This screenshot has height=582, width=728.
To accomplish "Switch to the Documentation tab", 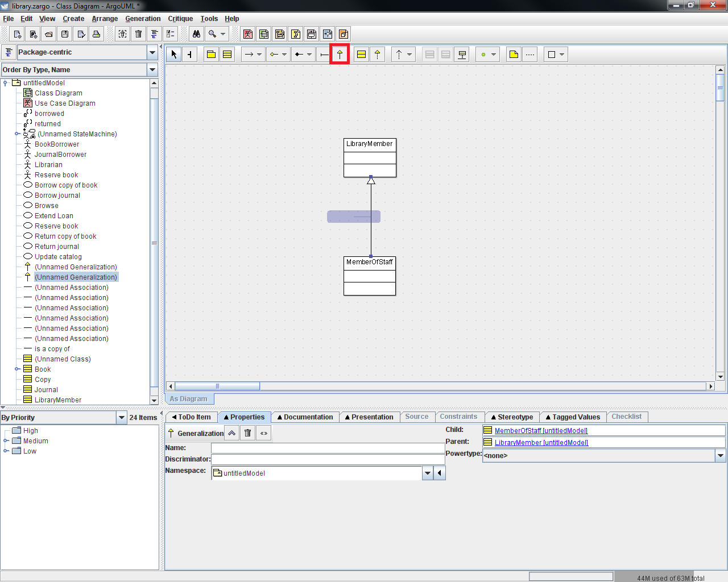I will [x=305, y=417].
